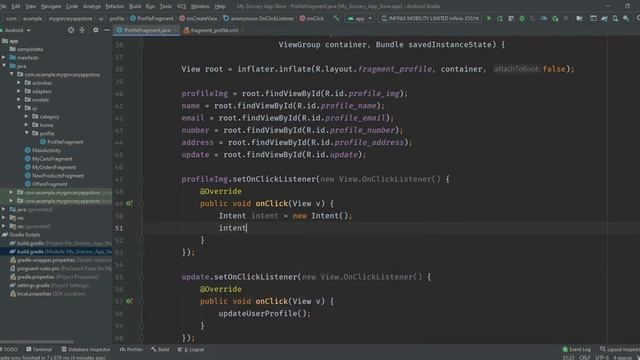The image size is (640, 360).
Task: Collapse the ui package
Action: coord(19,108)
